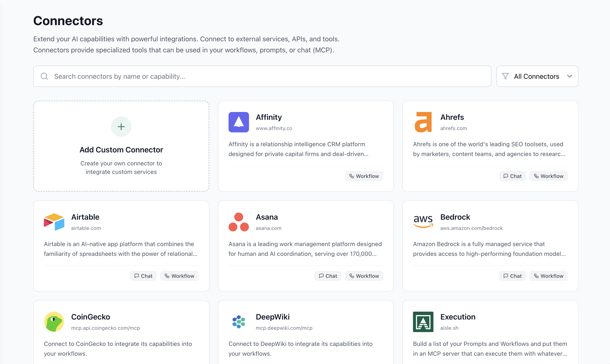
Task: Click the AWS Bedrock logo
Action: (423, 221)
